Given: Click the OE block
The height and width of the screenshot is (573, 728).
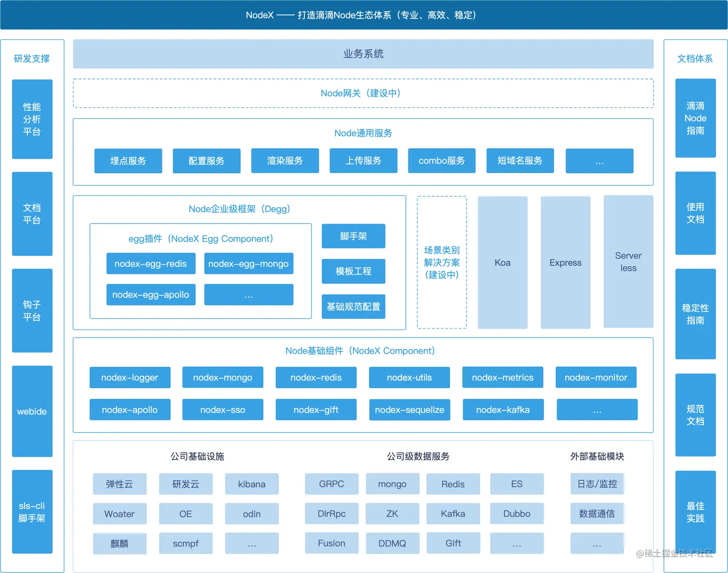Looking at the screenshot, I should click(186, 514).
